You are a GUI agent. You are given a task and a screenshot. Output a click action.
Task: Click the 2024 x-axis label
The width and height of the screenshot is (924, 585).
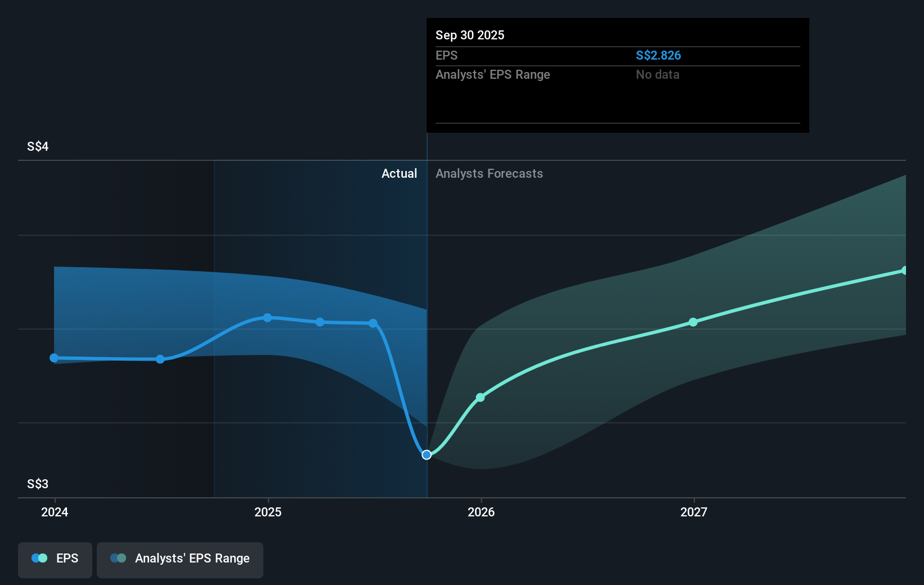55,512
